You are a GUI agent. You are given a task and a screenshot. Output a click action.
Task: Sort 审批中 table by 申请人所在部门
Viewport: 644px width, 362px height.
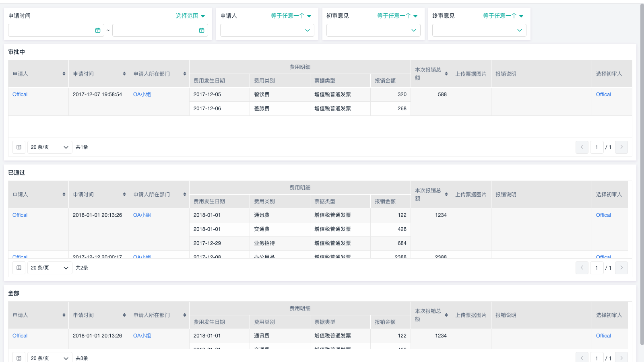click(x=185, y=74)
